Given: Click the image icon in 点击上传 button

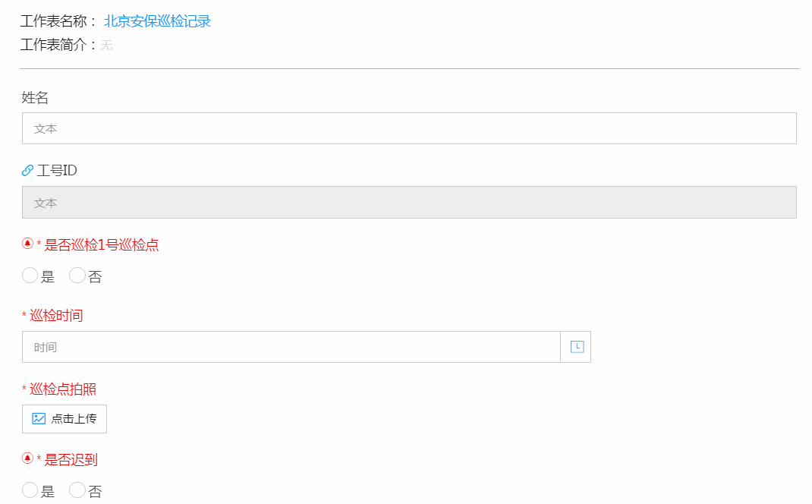Looking at the screenshot, I should click(39, 418).
